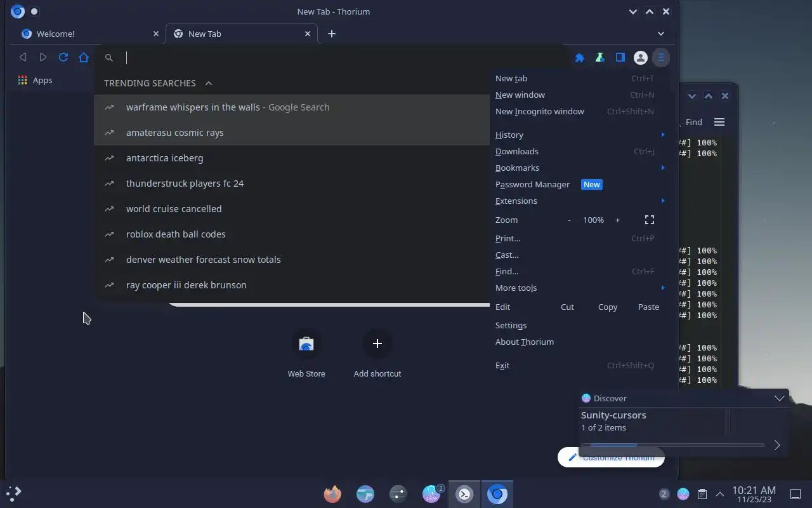812x508 pixels.
Task: Open the experiments flask icon
Action: click(x=599, y=58)
